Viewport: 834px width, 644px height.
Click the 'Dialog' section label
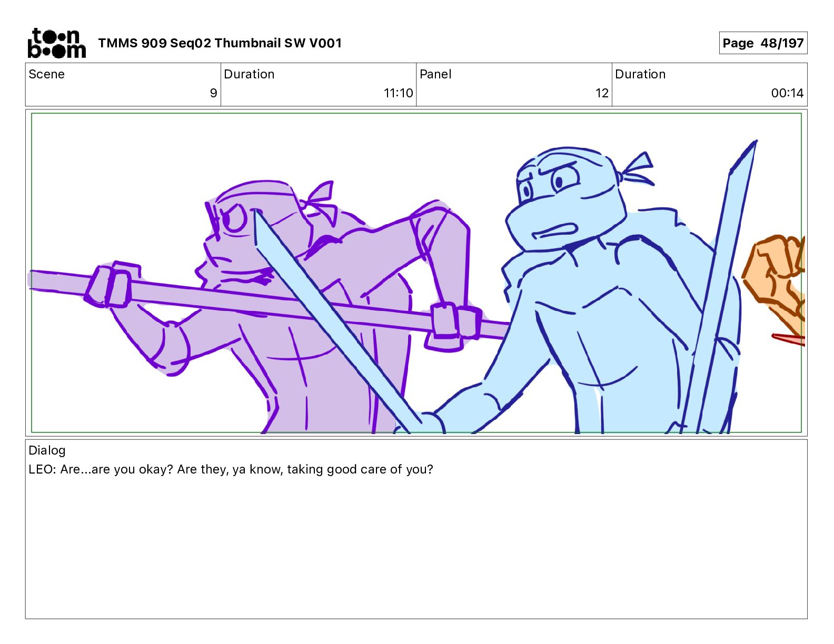47,450
